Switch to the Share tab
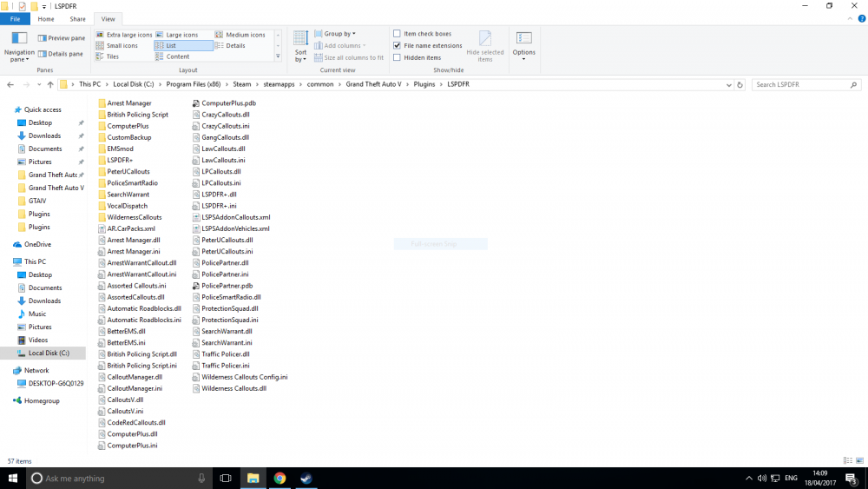This screenshot has height=489, width=868. point(77,19)
